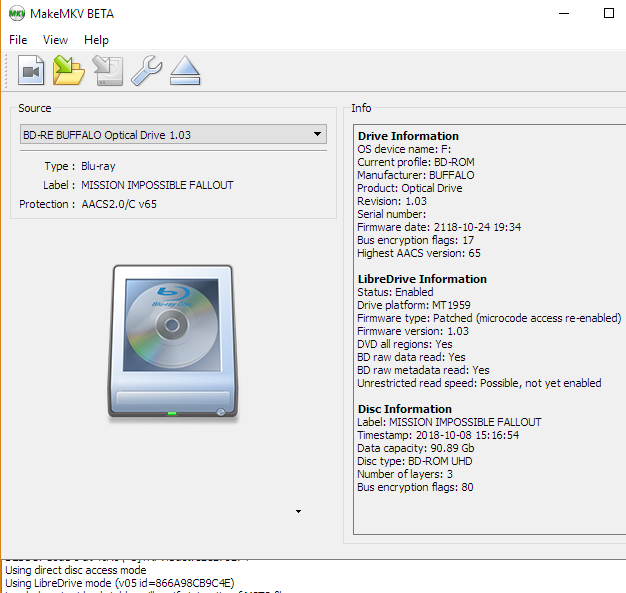Screen dimensions: 626x593
Task: Click 'Data capacity: 90.89 Gb' text
Action: click(416, 448)
